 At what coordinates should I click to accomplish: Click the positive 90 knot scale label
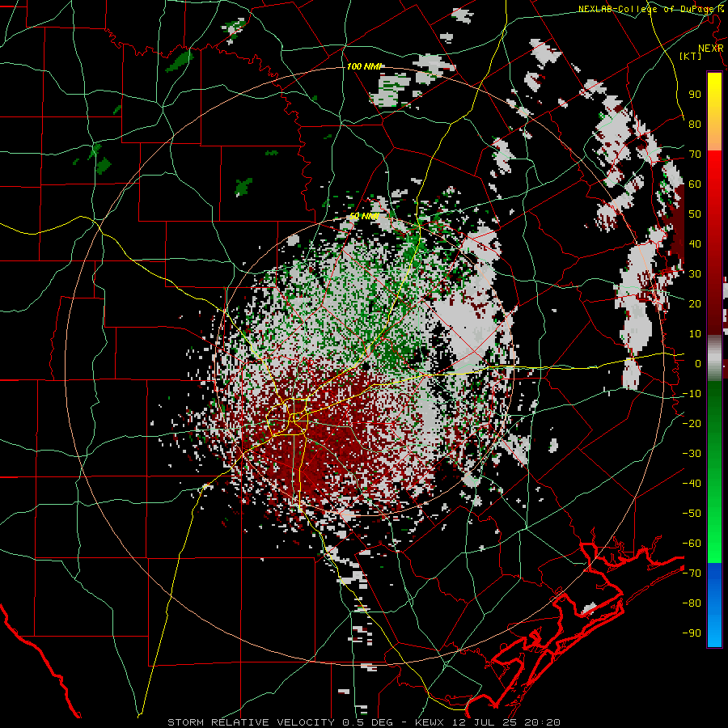point(695,95)
